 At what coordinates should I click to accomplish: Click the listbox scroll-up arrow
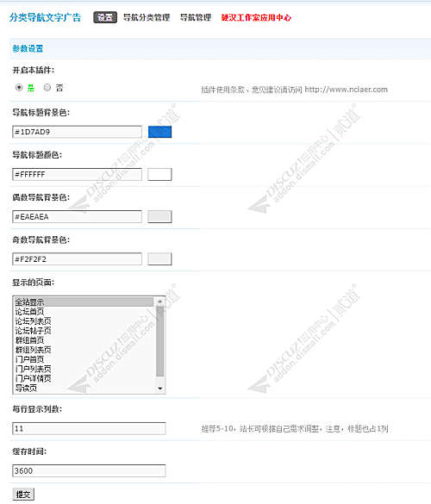(x=159, y=302)
